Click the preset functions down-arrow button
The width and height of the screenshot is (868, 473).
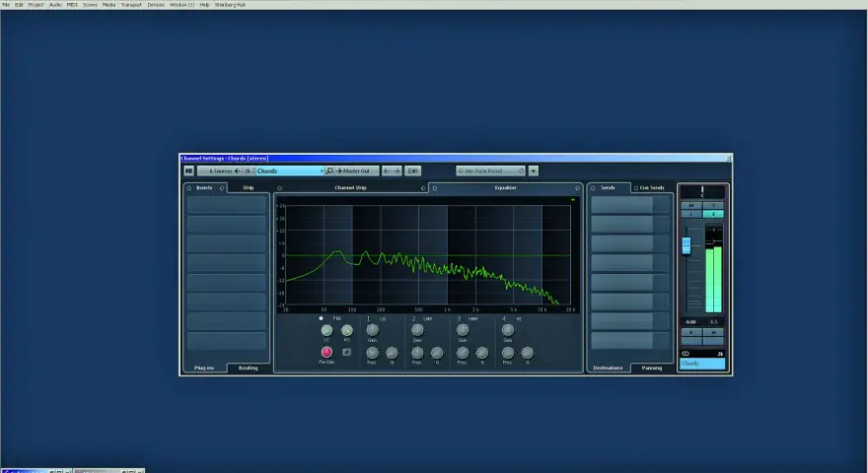pyautogui.click(x=533, y=170)
